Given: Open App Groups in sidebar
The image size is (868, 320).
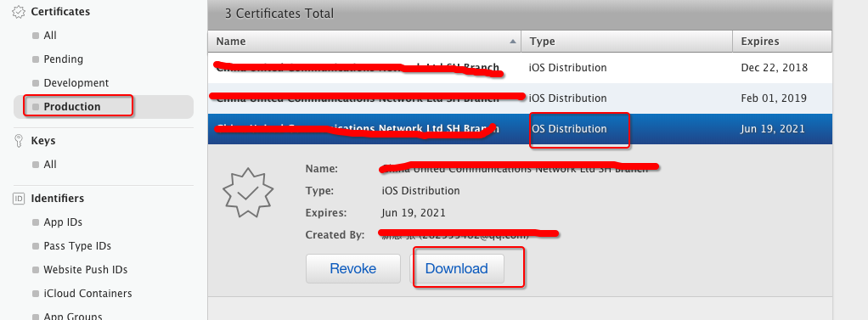Looking at the screenshot, I should coord(73,316).
